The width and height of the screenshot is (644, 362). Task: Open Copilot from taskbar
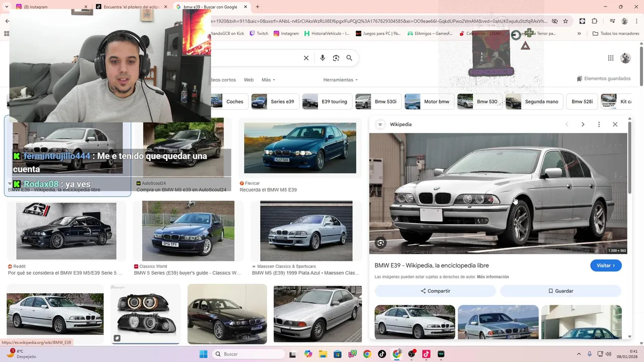point(308,354)
